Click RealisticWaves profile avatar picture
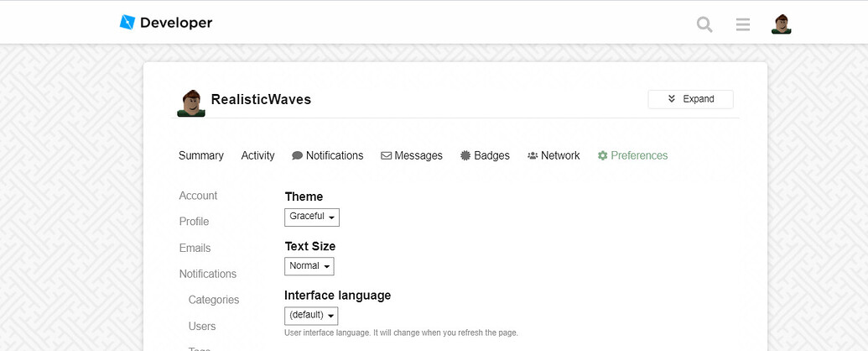Screen dimensions: 868x351 tap(191, 103)
